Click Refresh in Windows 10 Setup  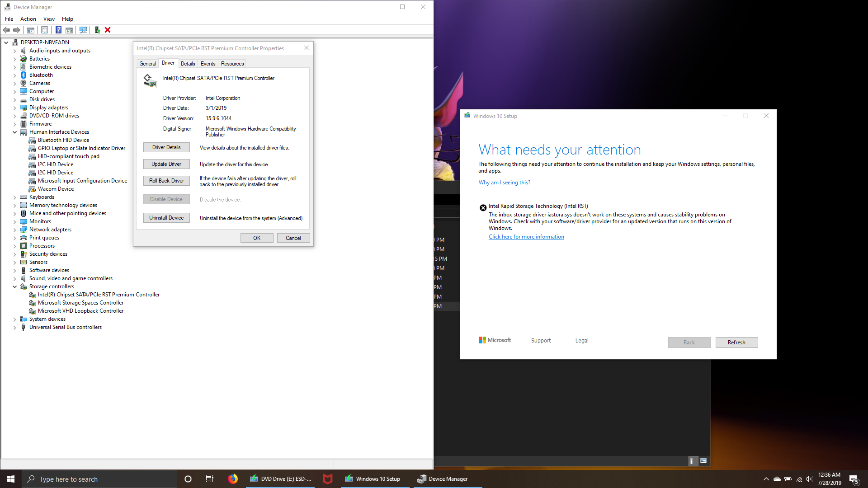point(736,343)
